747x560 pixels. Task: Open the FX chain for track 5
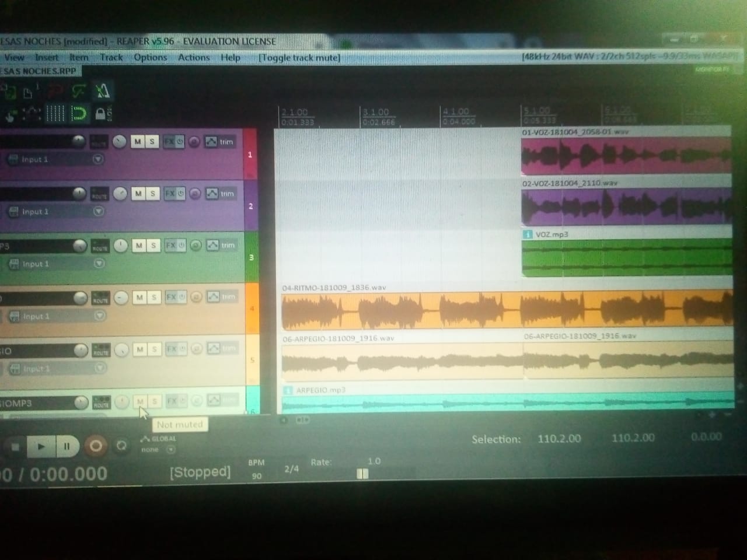(x=172, y=349)
